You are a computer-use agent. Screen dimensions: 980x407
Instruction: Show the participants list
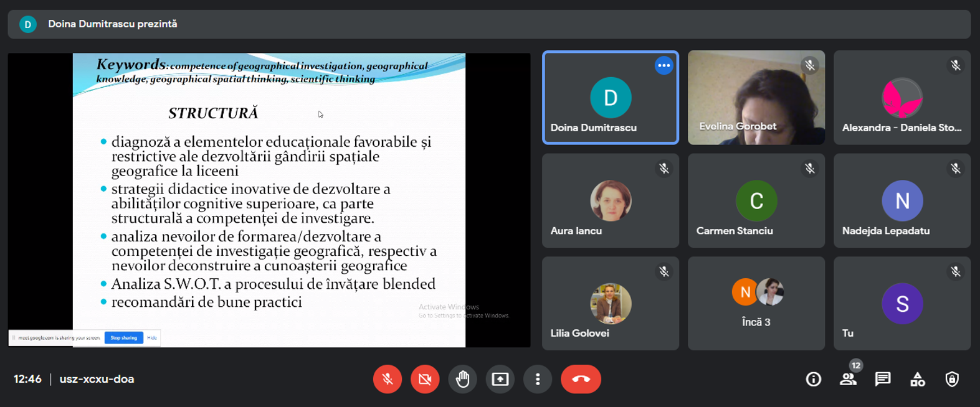(848, 379)
